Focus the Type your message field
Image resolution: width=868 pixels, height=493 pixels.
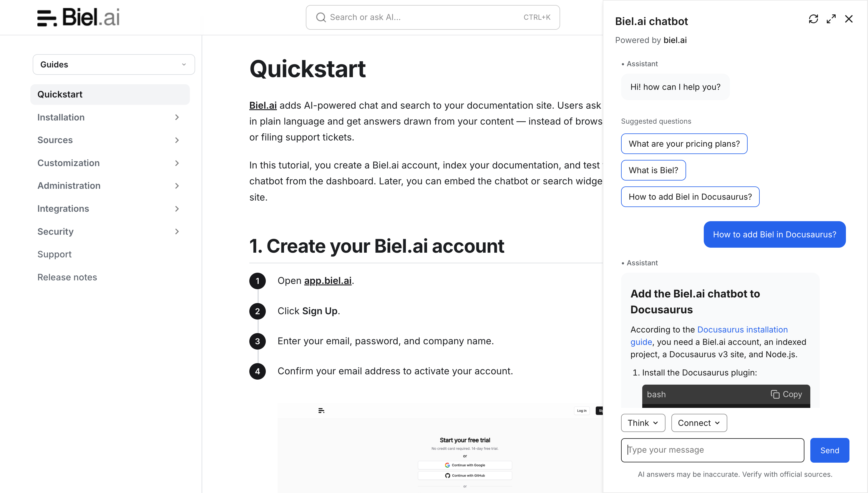tap(712, 450)
